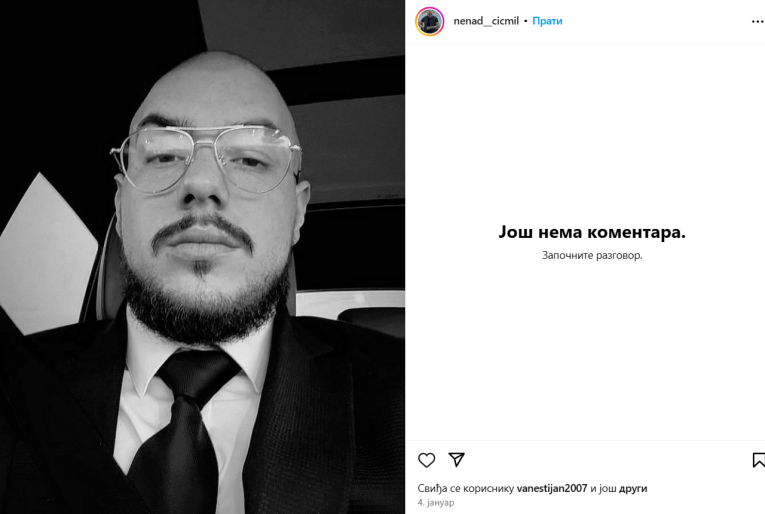The width and height of the screenshot is (765, 514).
Task: Click други to view other likers
Action: (633, 489)
